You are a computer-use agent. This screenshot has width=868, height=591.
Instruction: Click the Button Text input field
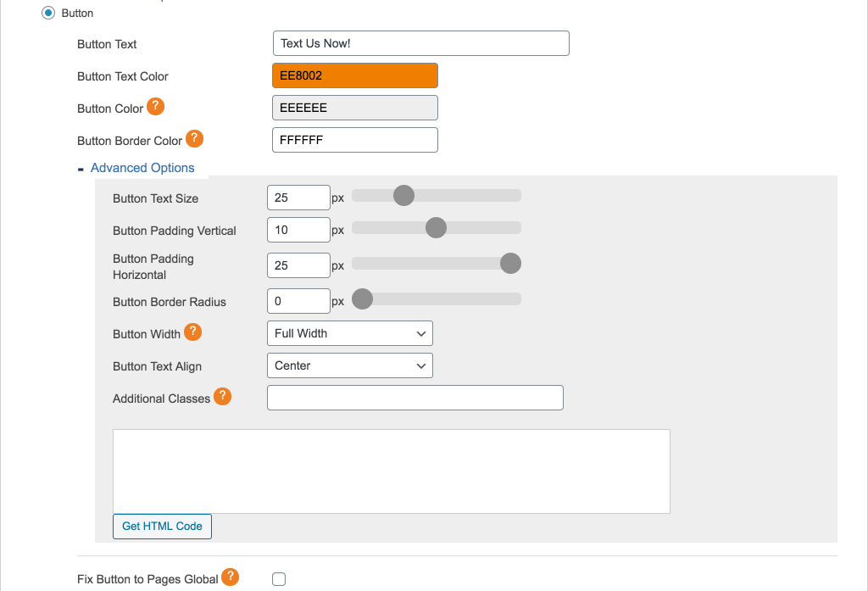pos(420,43)
